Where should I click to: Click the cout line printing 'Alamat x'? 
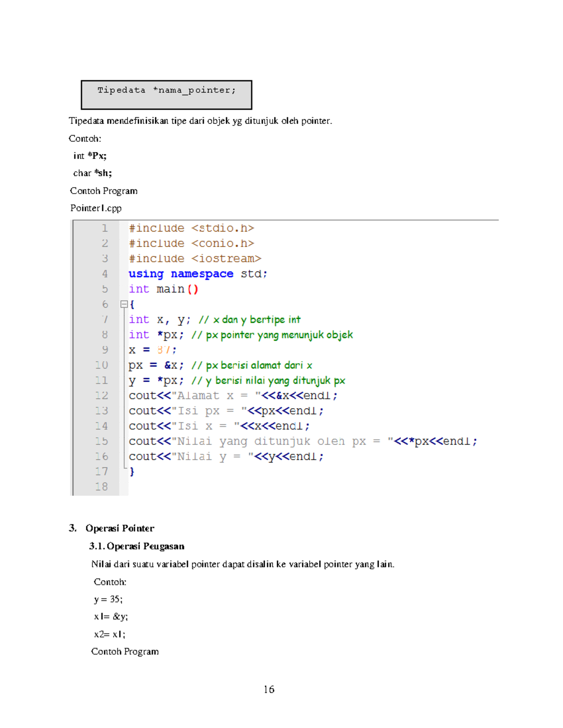233,396
